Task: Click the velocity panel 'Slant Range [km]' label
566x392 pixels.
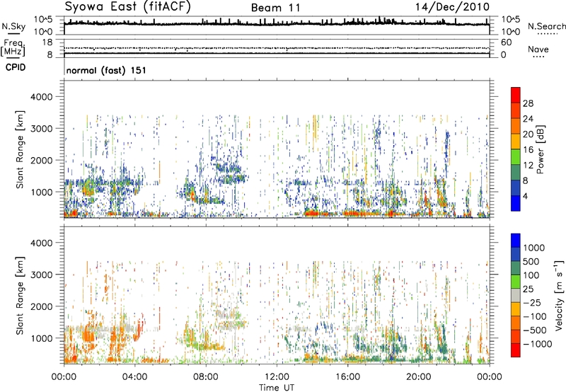Action: tap(20, 295)
